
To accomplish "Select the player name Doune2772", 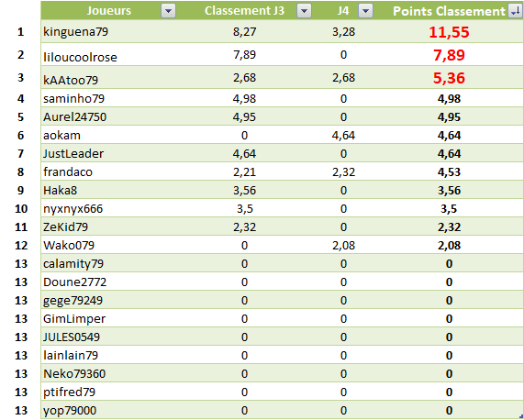I will tap(75, 282).
